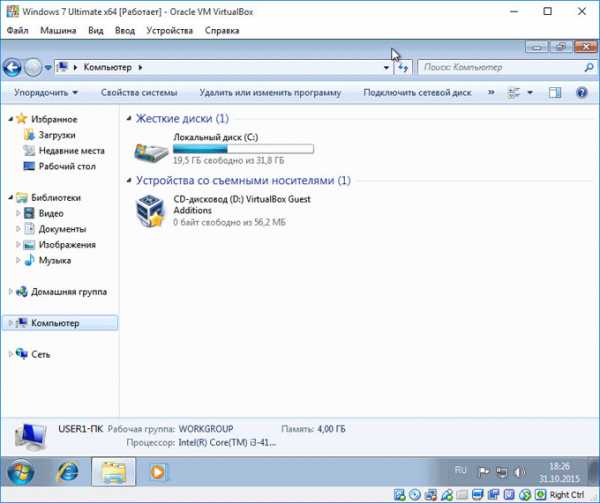The image size is (600, 503).
Task: Open the Упорядочить dropdown menu
Action: tap(46, 93)
